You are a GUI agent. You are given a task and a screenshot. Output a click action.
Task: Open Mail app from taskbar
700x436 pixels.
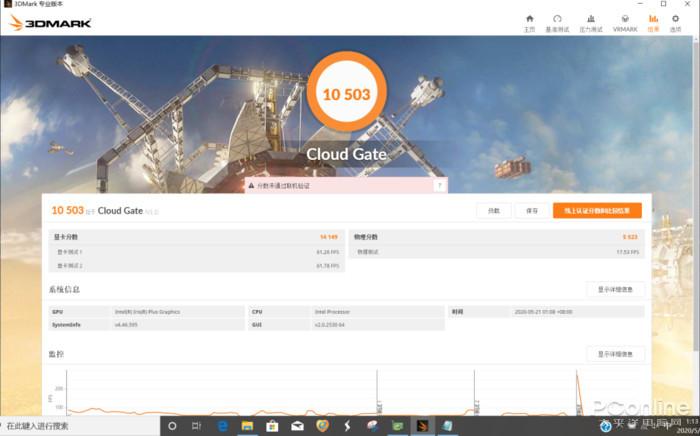pos(297,426)
